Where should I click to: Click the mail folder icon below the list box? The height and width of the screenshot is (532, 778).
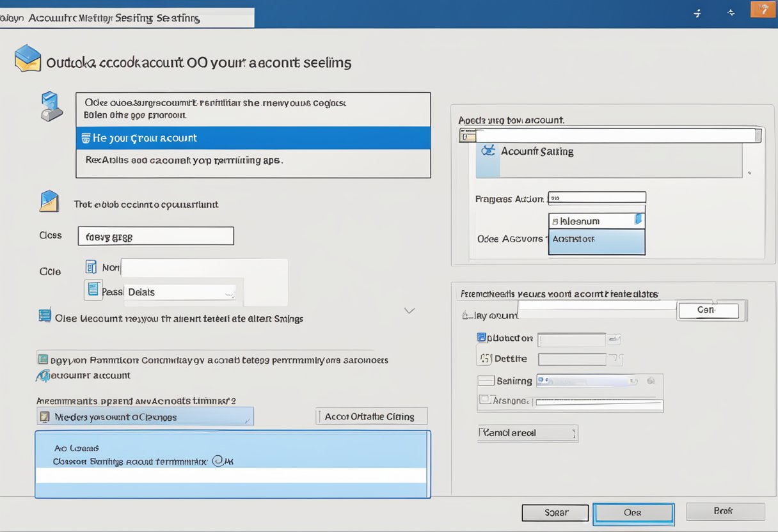coord(49,201)
